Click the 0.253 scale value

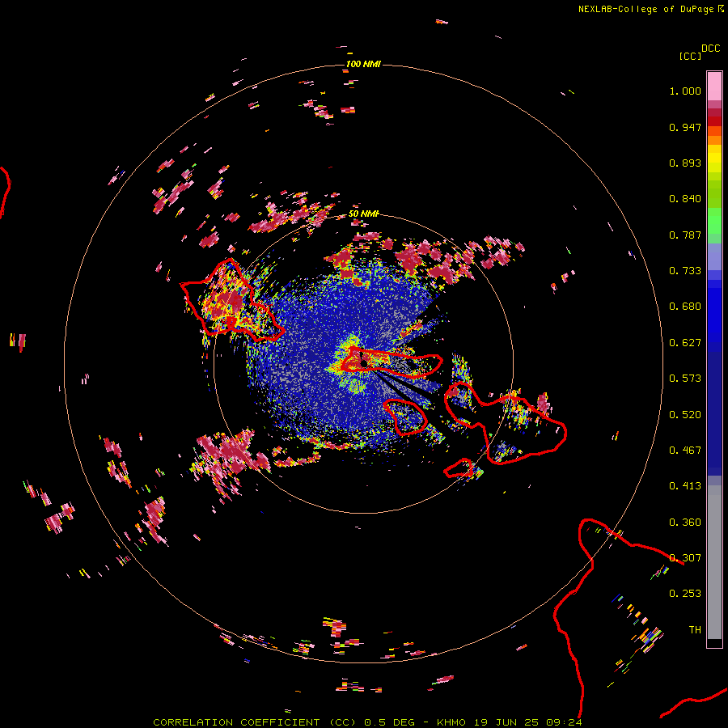(685, 594)
